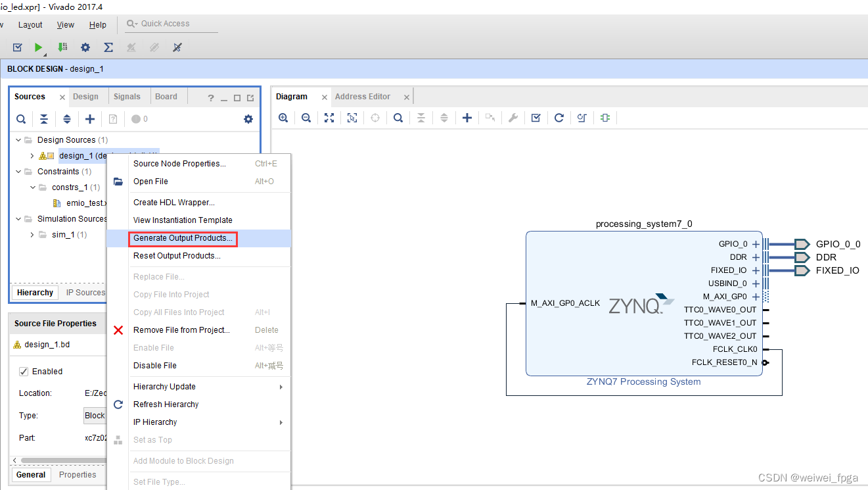The height and width of the screenshot is (490, 868).
Task: Expand the sim_1 tree node
Action: coord(32,235)
